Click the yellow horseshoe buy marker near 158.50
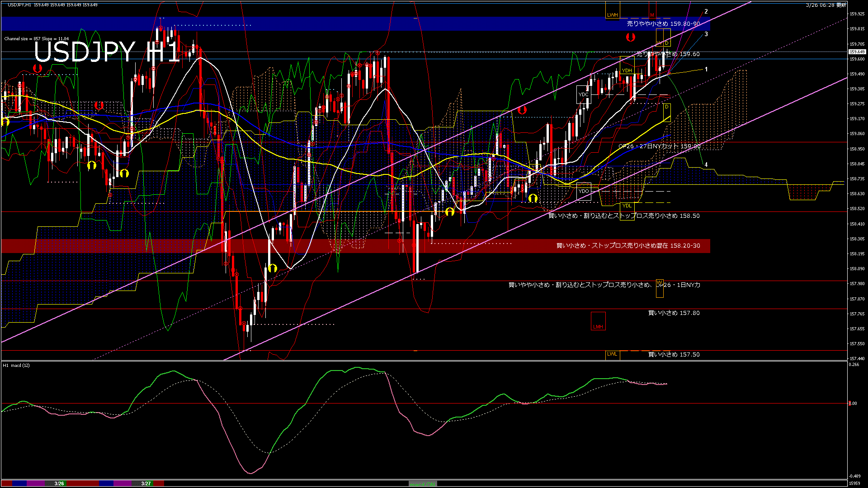The width and height of the screenshot is (868, 488). point(449,211)
